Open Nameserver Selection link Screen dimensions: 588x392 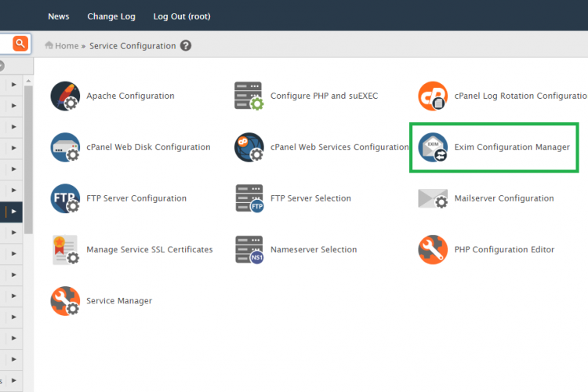pos(314,249)
